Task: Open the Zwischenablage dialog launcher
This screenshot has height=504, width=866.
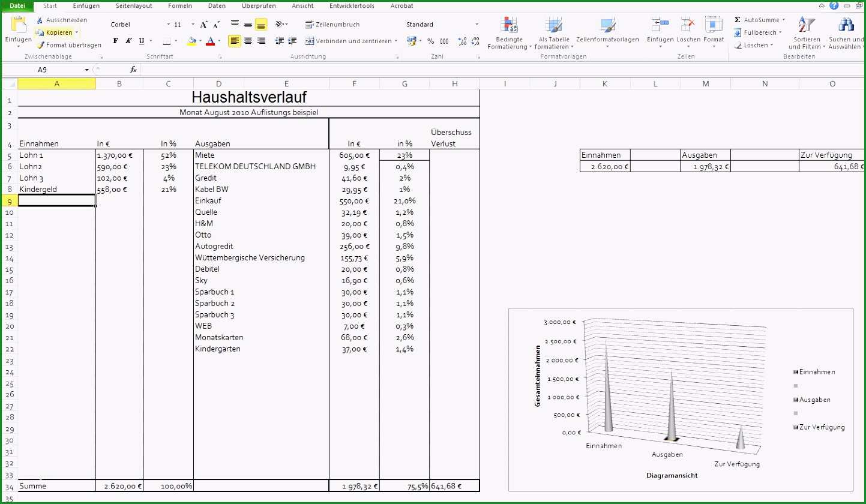Action: 100,56
